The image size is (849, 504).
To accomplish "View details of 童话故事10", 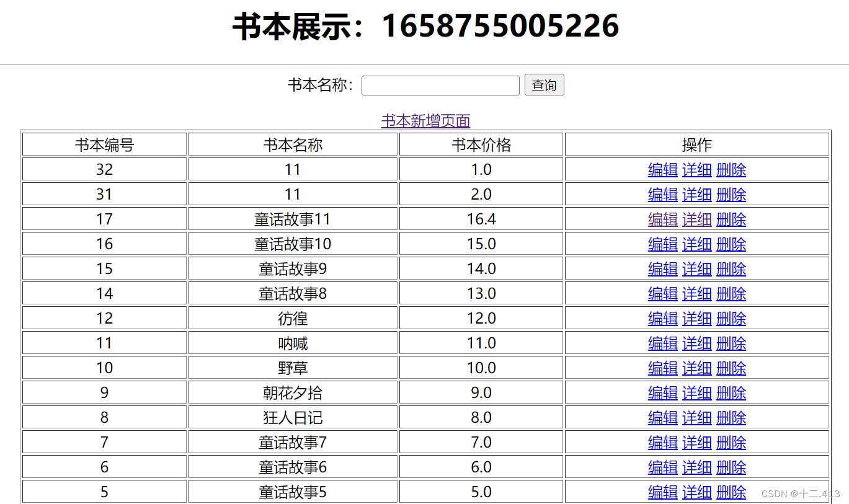I will [697, 244].
